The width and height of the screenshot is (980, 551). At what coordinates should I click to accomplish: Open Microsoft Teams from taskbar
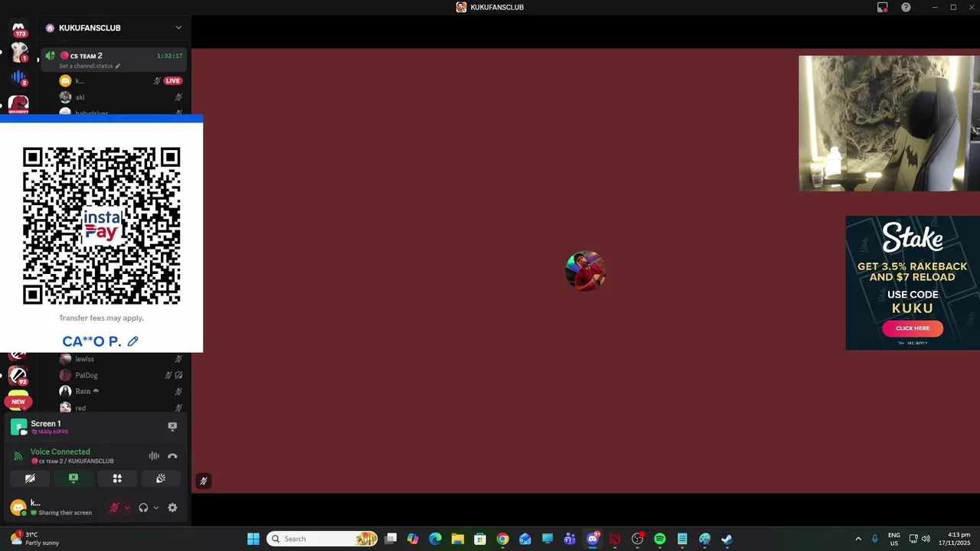pos(570,539)
